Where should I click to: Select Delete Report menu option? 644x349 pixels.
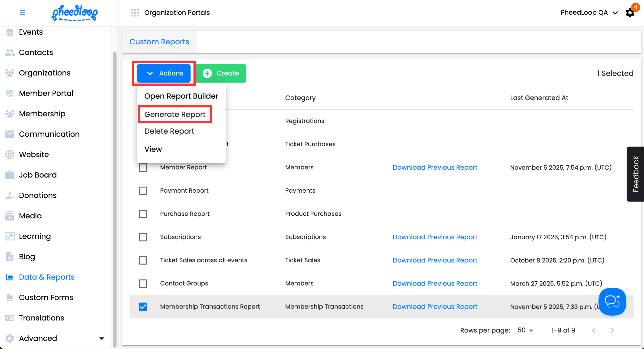pyautogui.click(x=169, y=131)
